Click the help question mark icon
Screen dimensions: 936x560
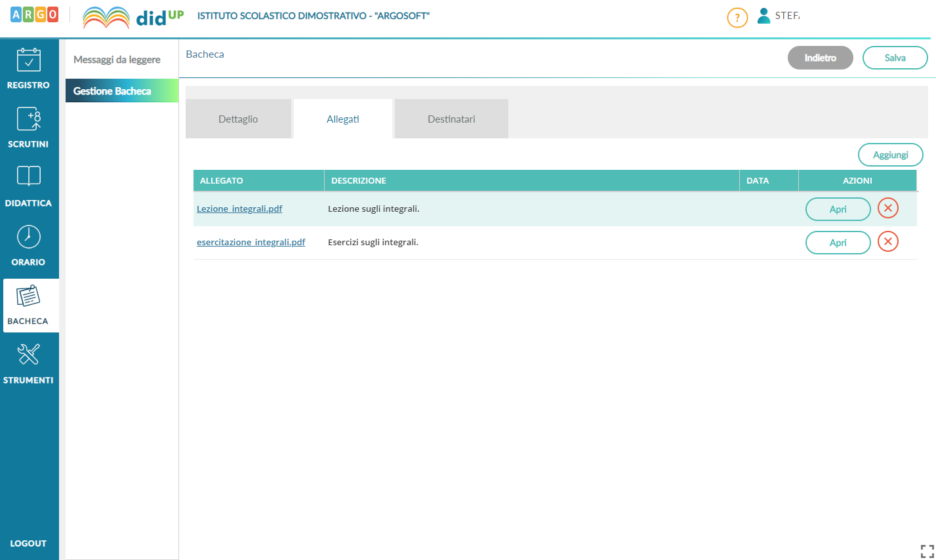[737, 18]
